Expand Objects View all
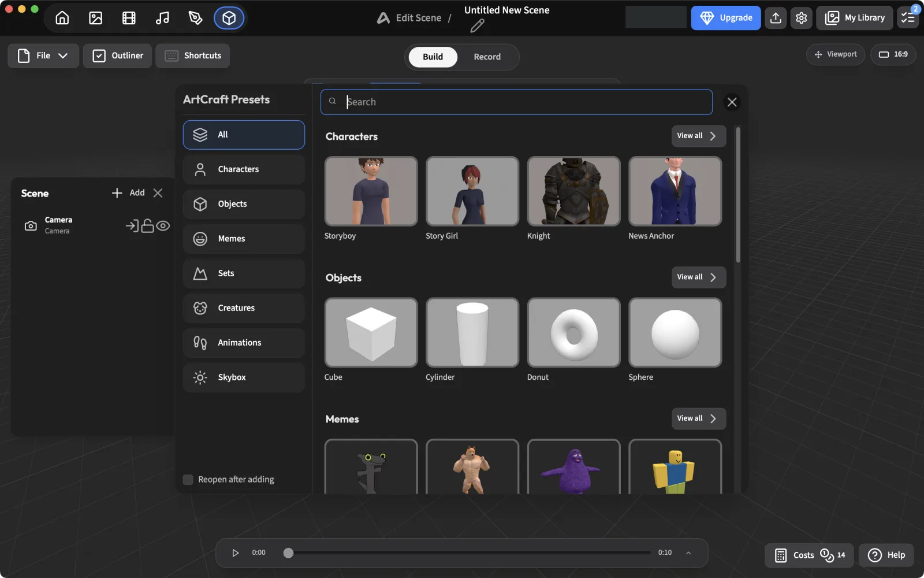 click(698, 277)
